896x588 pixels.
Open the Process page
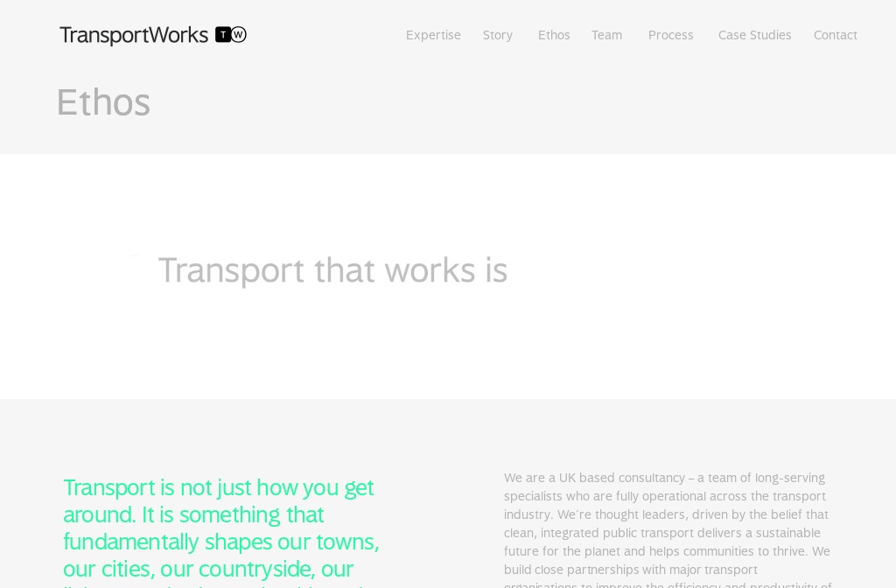[x=671, y=35]
